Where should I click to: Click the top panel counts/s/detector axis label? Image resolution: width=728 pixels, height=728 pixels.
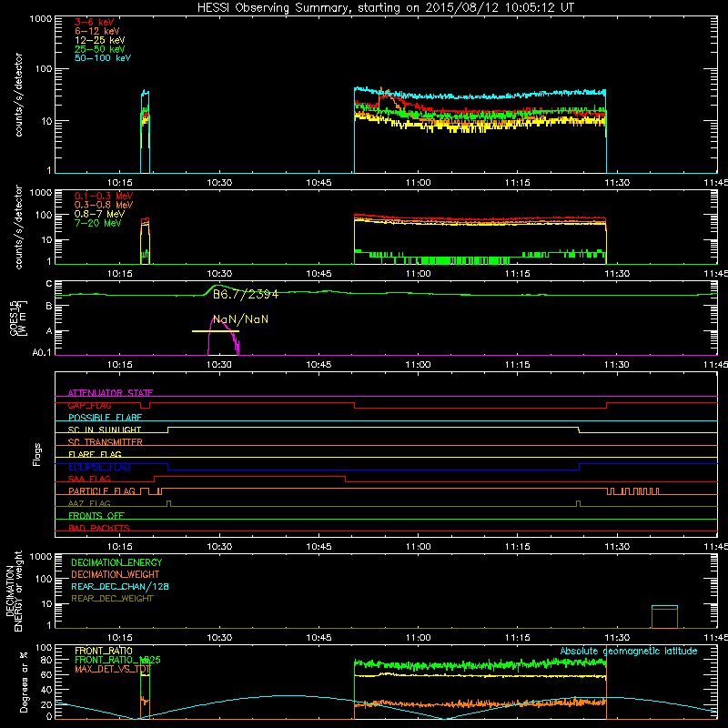(18, 95)
